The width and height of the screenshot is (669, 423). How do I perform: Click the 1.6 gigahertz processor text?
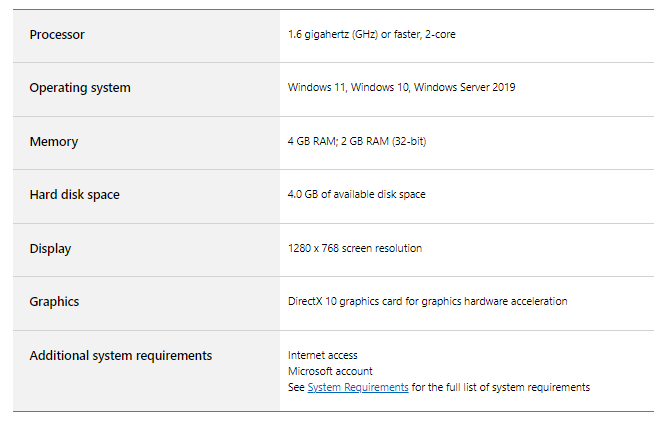tap(372, 35)
